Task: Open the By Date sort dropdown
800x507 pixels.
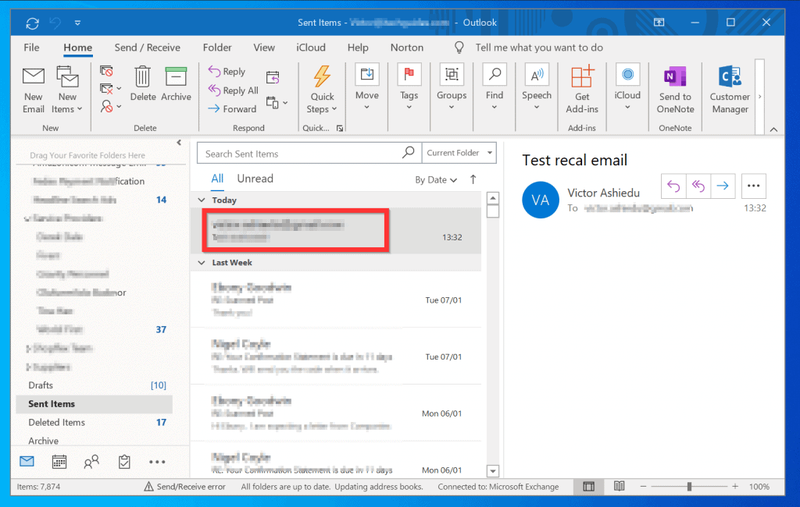Action: coord(436,180)
